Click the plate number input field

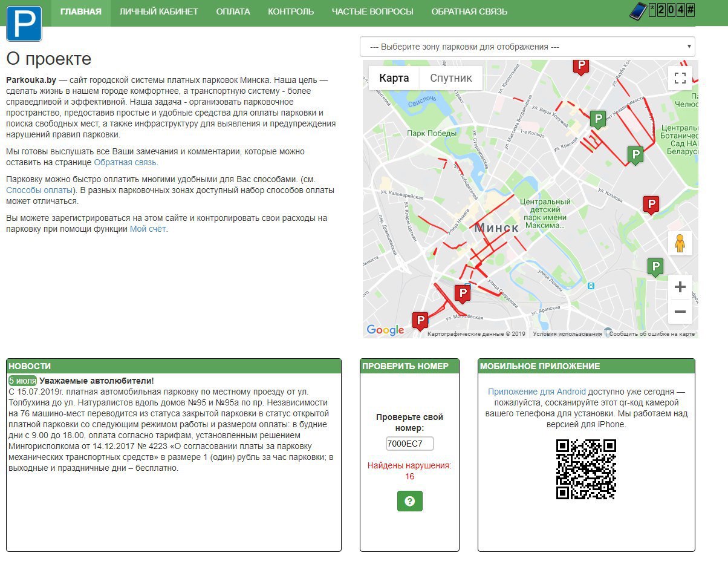point(410,444)
